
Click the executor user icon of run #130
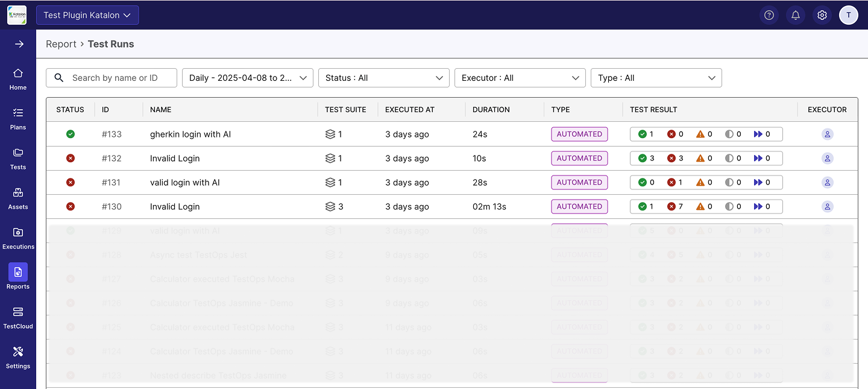[x=828, y=206]
